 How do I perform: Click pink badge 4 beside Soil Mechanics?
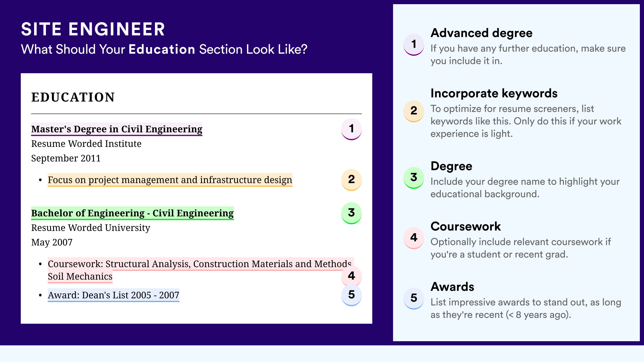(351, 276)
